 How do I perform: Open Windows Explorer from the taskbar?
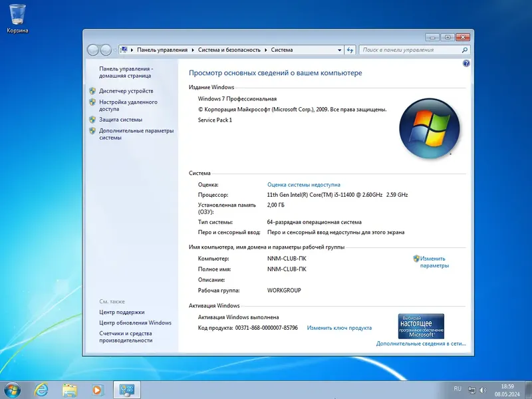coord(69,390)
